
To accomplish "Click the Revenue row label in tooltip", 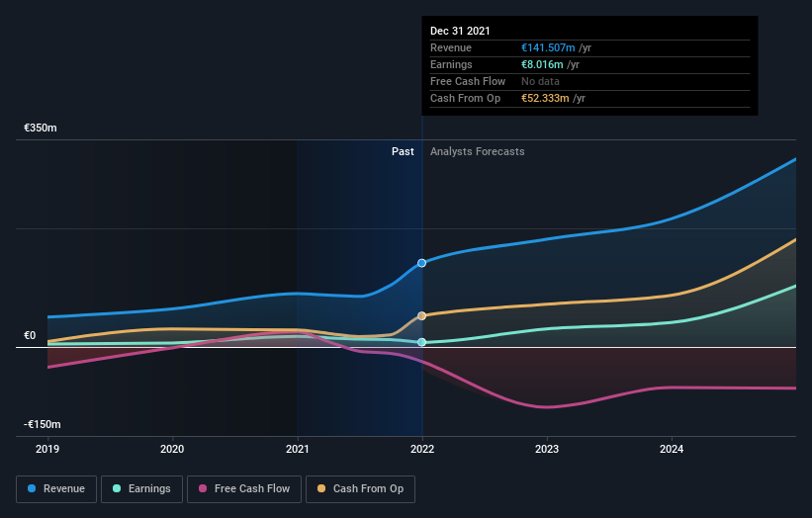I will click(451, 47).
